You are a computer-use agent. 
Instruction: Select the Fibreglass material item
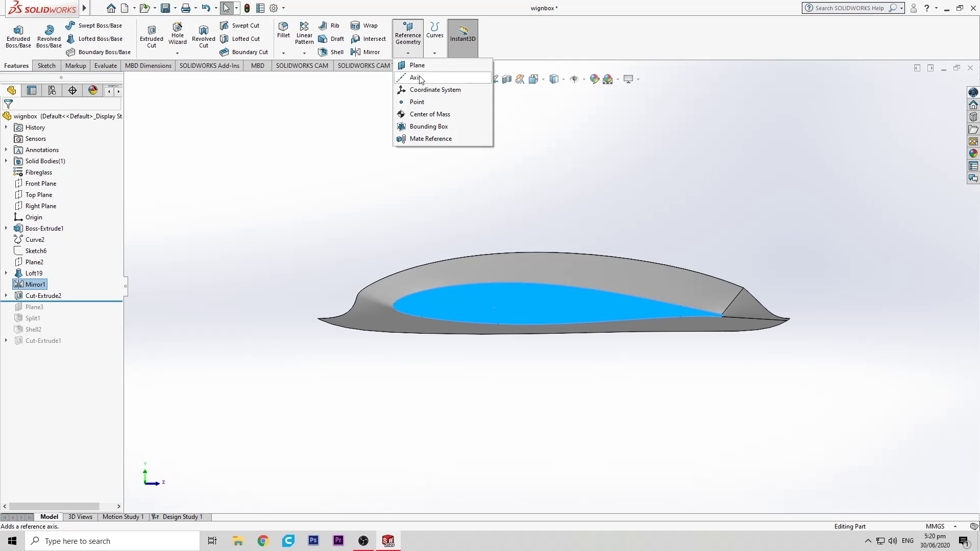pos(33,172)
